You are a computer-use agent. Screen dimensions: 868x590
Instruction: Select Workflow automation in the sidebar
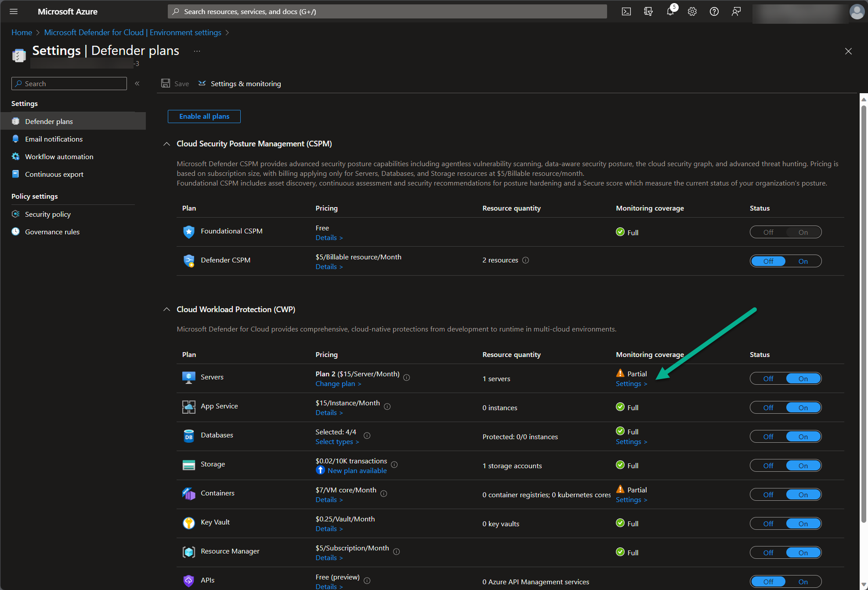59,156
